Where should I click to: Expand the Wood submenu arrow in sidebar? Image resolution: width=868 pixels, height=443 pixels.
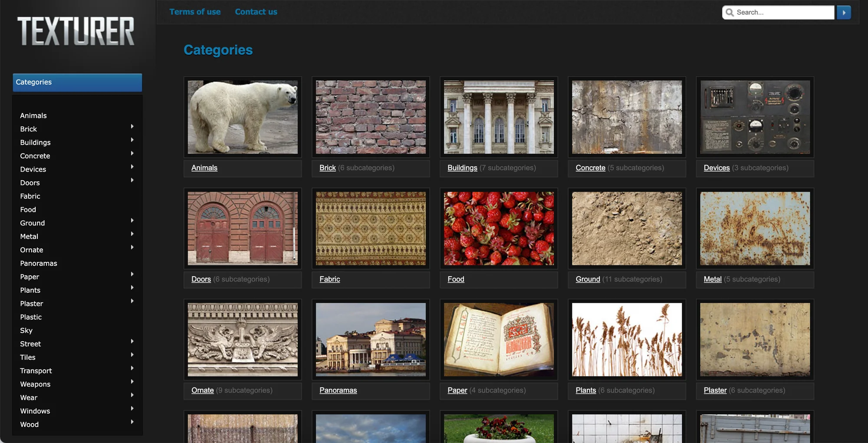(x=132, y=422)
